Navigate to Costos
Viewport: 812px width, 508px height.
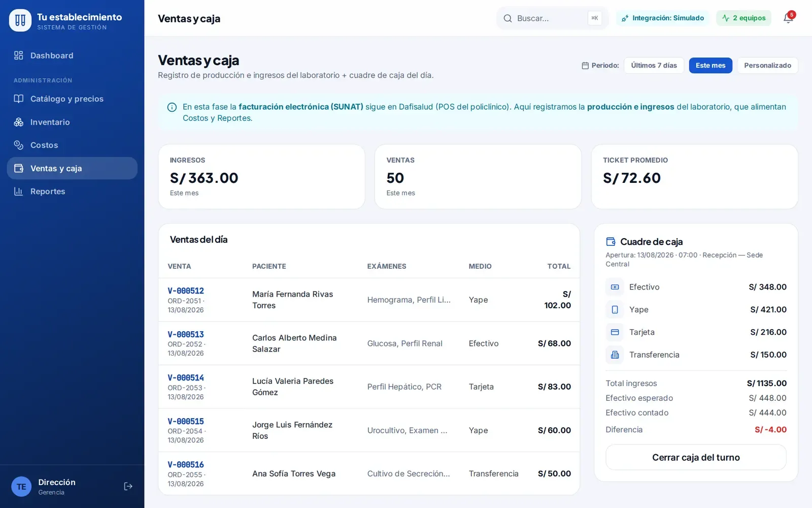click(x=72, y=145)
